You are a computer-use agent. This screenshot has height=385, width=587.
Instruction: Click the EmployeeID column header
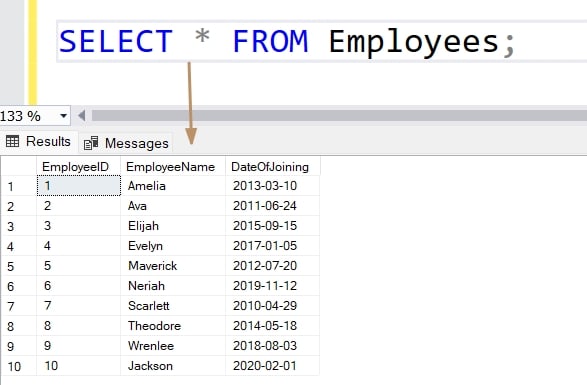[78, 167]
